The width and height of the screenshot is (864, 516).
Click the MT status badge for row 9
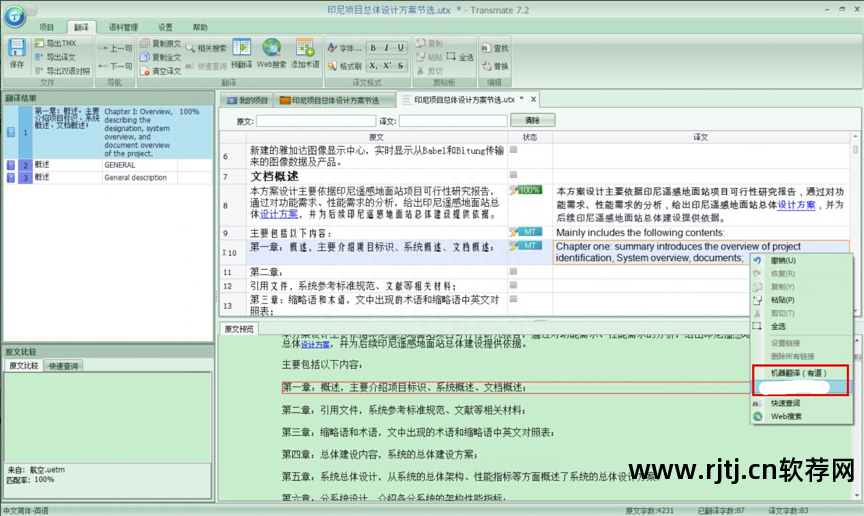pos(530,232)
